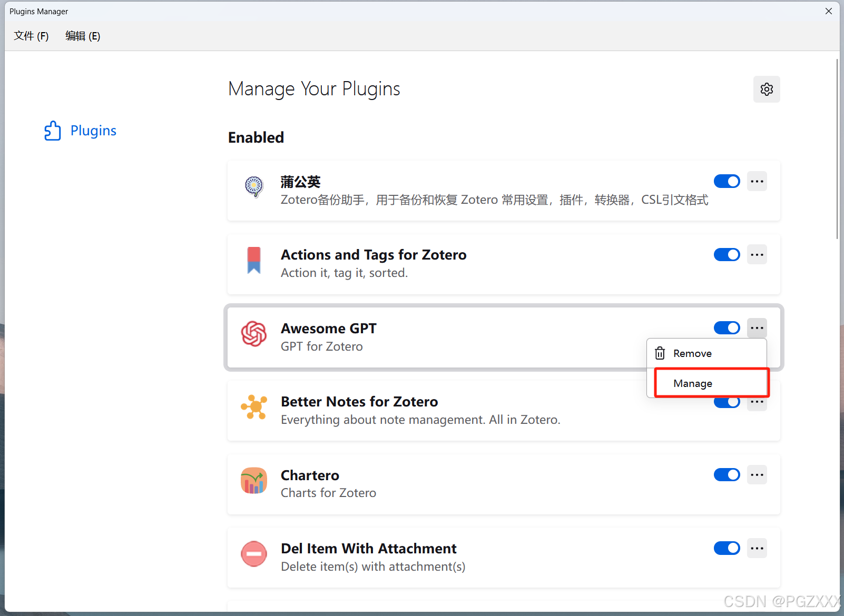The image size is (844, 616).
Task: Click the Manage Your Plugins heading
Action: 314,89
